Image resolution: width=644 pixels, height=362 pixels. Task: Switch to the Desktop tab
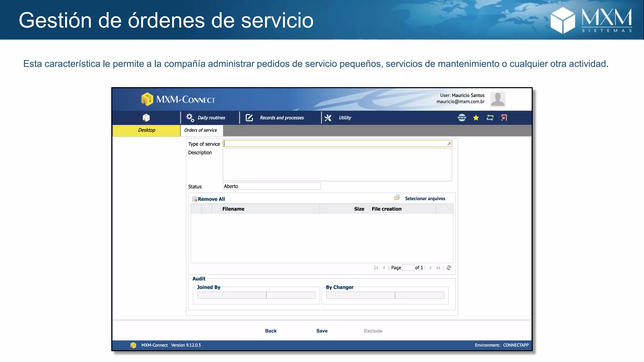click(x=147, y=130)
